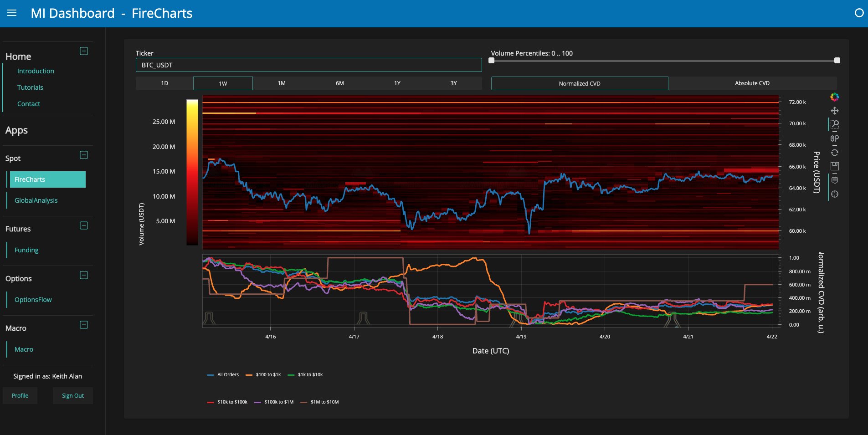Viewport: 868px width, 435px height.
Task: Open the GlobalAnalysis app link
Action: point(36,200)
